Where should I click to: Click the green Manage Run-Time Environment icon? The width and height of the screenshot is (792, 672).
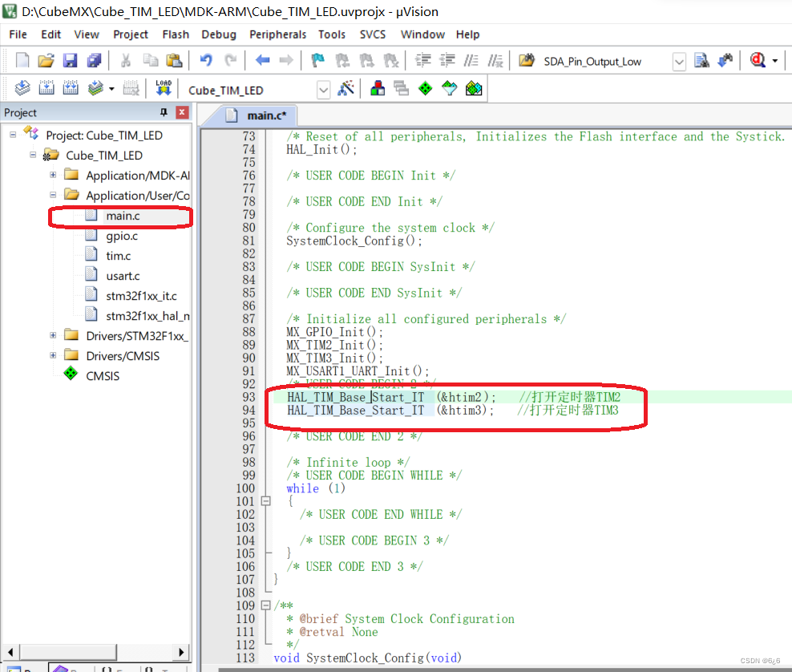pos(426,88)
